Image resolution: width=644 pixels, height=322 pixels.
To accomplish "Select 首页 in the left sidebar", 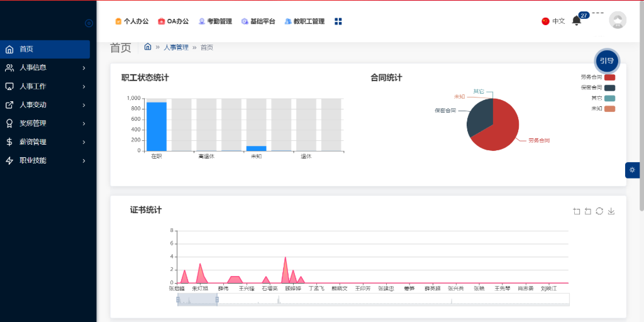I will pos(45,49).
